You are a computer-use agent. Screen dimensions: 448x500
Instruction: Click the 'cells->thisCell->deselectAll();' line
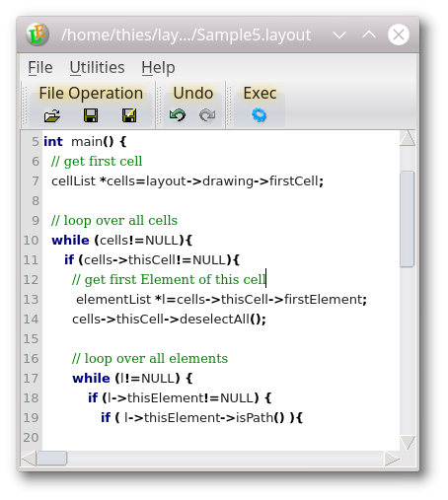[169, 320]
